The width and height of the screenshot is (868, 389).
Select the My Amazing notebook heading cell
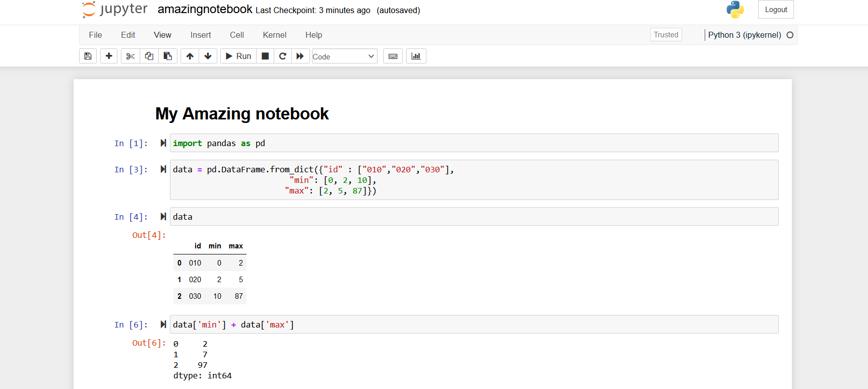pos(242,114)
